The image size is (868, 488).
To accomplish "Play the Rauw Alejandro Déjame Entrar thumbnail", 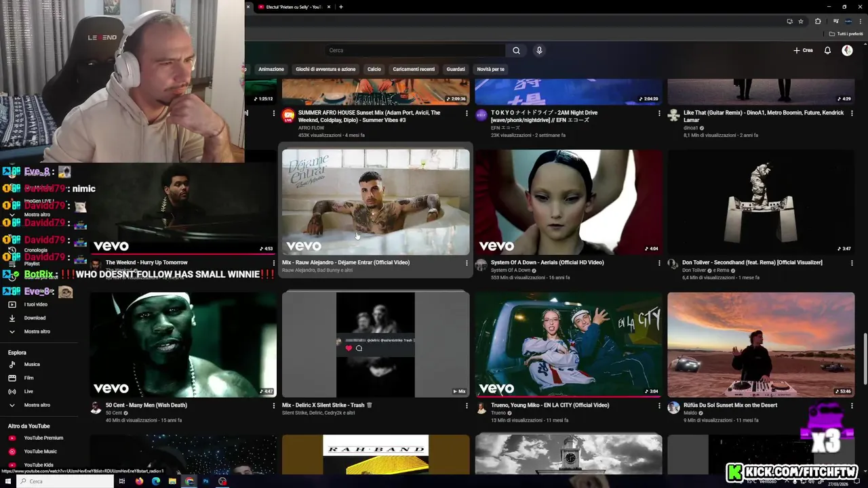I will pos(376,202).
